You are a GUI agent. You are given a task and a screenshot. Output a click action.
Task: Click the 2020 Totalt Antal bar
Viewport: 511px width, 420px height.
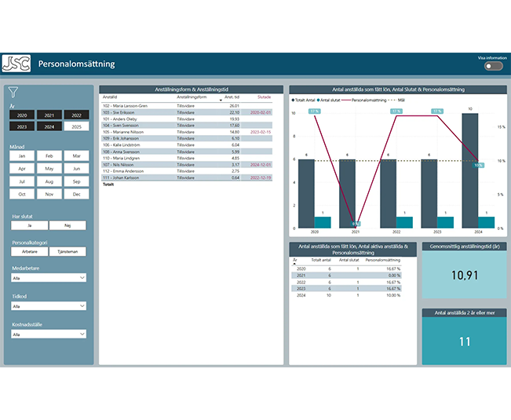[x=306, y=194]
